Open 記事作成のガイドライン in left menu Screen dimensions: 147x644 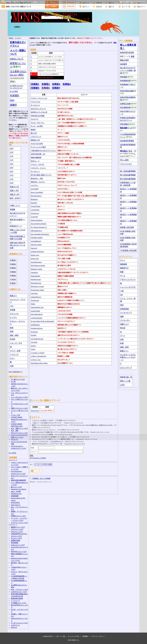(x=18, y=44)
